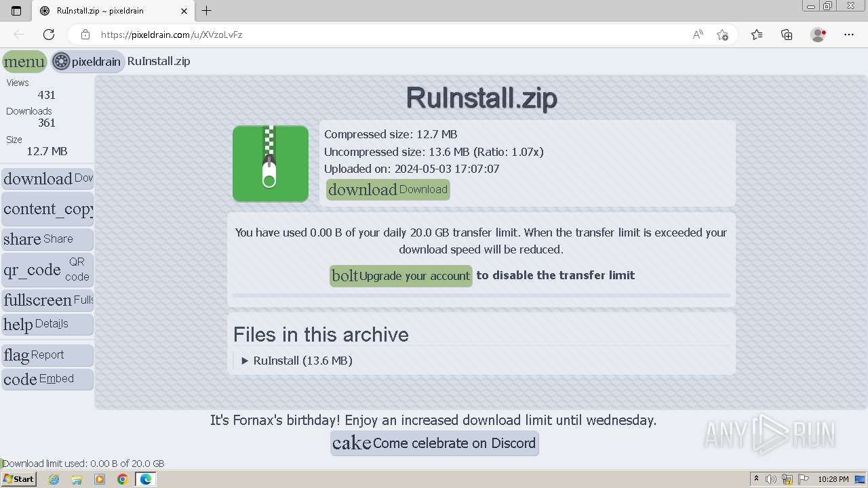Click RuInstall.zip filename in top bar
Image resolution: width=868 pixels, height=488 pixels.
coord(159,61)
